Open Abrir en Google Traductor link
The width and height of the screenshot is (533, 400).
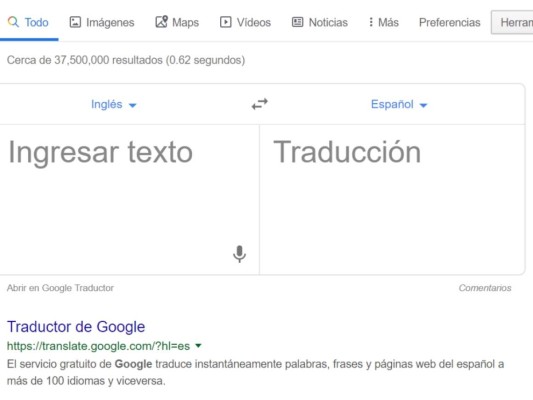point(60,288)
